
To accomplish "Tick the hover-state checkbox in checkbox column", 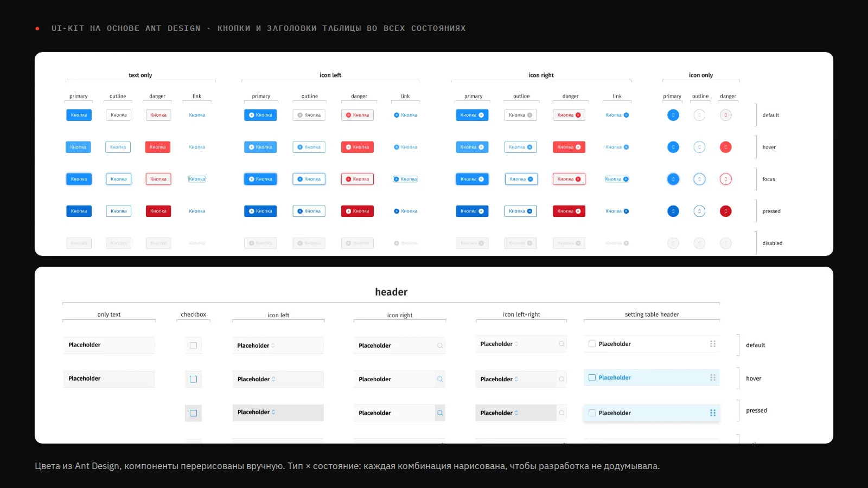I will 193,379.
